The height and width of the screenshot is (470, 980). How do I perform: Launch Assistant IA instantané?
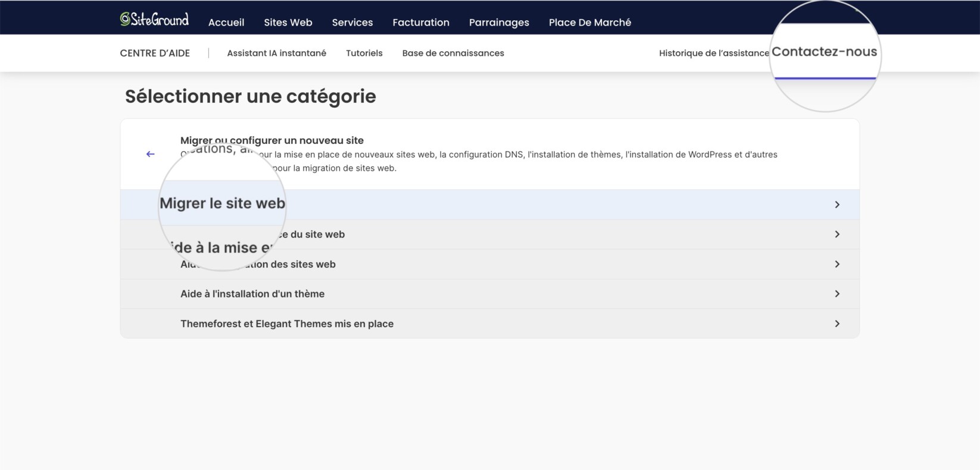tap(277, 53)
